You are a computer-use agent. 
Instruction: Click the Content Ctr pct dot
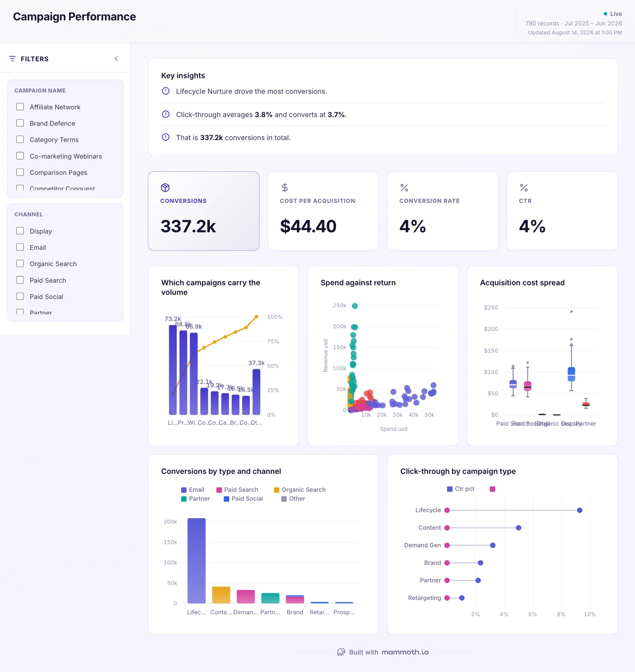[x=518, y=528]
